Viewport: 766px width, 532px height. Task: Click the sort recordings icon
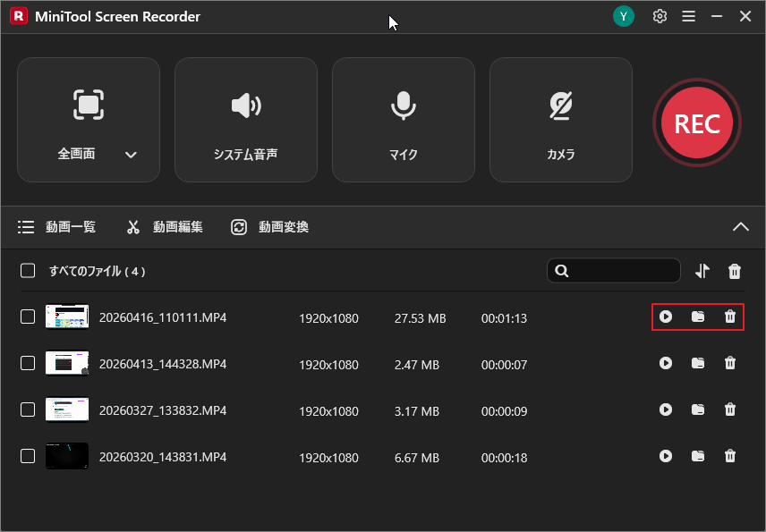pyautogui.click(x=702, y=270)
